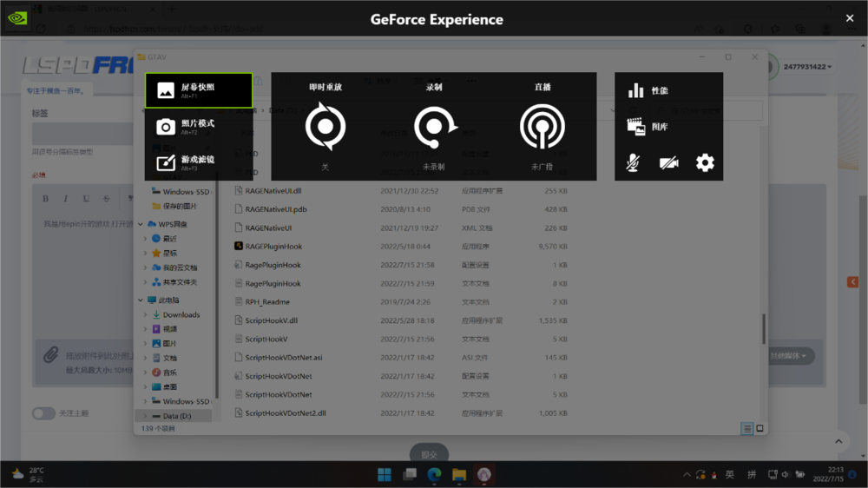Expand the 视频 folder node
868x488 pixels.
[x=146, y=329]
